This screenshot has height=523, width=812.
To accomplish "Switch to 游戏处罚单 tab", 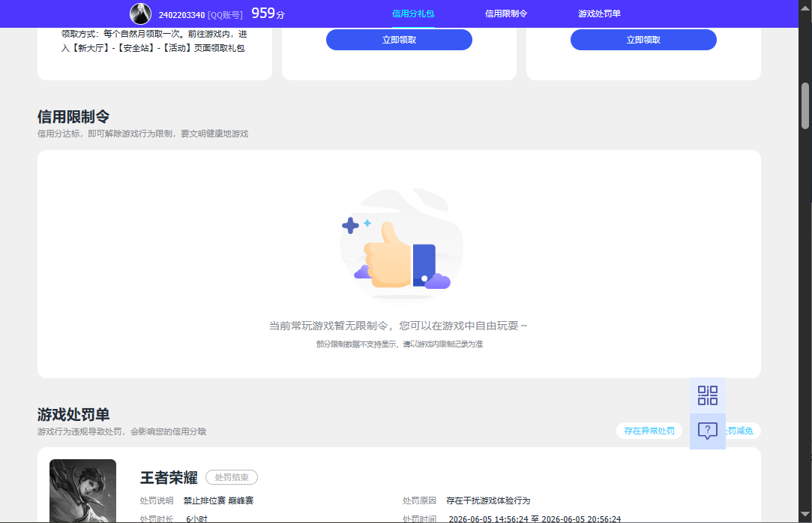I will click(x=599, y=14).
